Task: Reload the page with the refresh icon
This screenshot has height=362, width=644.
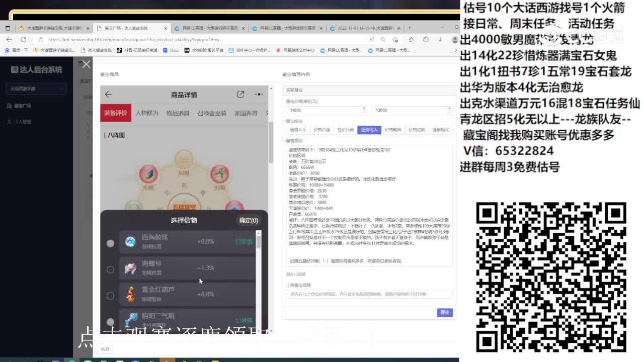Action: 23,39
